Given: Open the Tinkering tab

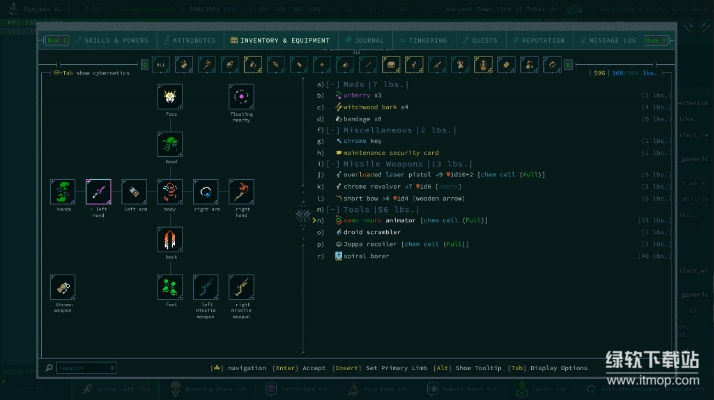Looking at the screenshot, I should (423, 41).
